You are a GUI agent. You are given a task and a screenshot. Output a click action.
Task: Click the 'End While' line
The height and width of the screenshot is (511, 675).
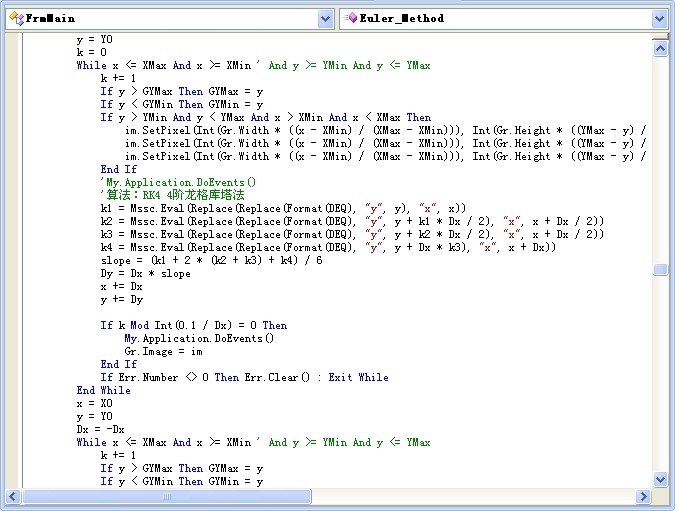pos(103,390)
